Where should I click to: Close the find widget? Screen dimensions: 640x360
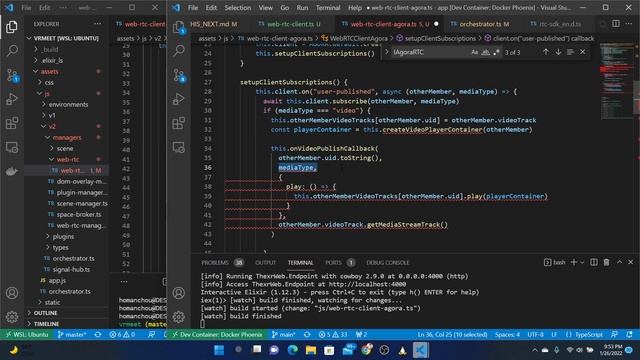tap(582, 52)
